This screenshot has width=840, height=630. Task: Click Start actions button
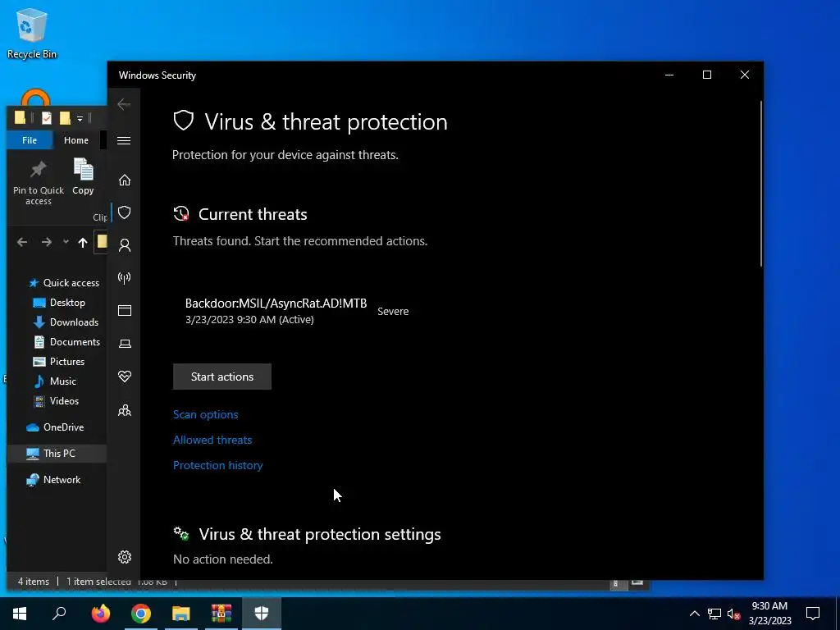point(221,377)
